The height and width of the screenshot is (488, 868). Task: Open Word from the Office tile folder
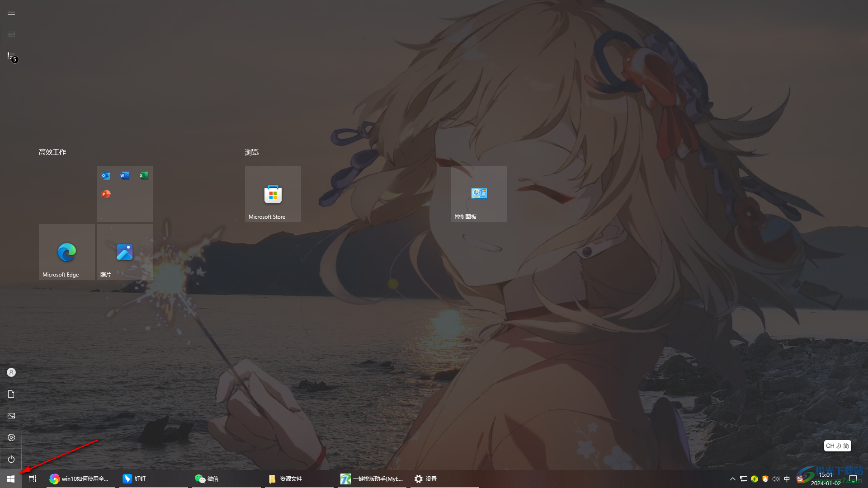pos(125,176)
